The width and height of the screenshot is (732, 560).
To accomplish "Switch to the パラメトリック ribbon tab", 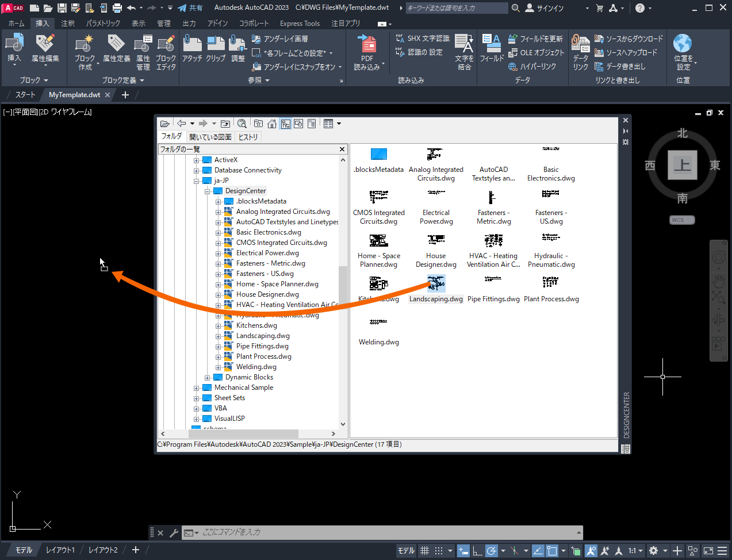I will [x=103, y=24].
